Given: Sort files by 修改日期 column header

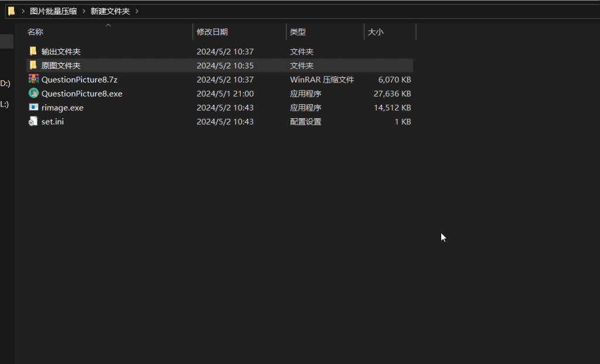Looking at the screenshot, I should pos(214,32).
